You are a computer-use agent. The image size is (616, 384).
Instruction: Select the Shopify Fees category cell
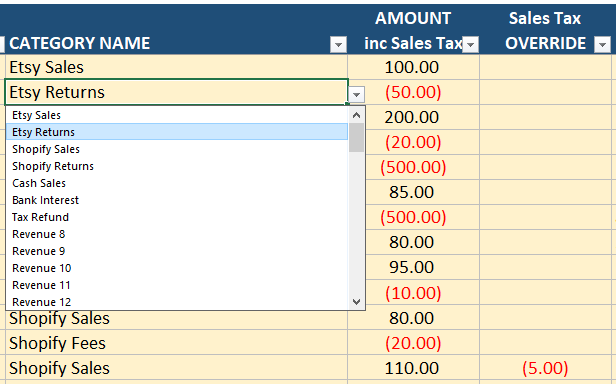click(x=176, y=343)
